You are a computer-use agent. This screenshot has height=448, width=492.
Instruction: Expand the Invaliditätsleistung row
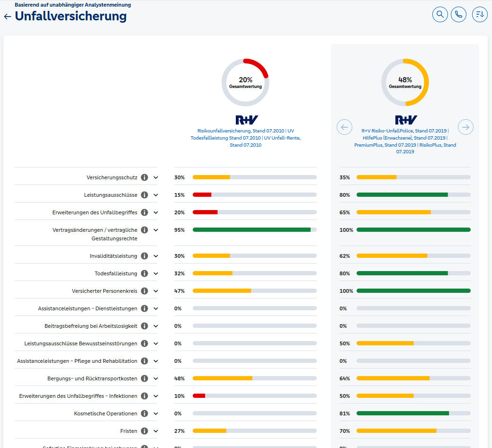click(156, 256)
